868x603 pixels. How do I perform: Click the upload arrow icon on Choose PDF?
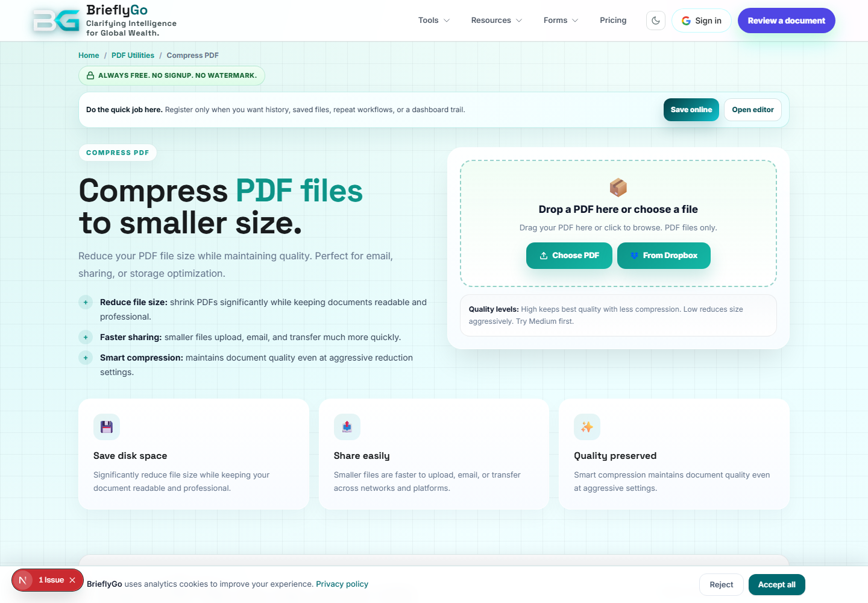544,256
